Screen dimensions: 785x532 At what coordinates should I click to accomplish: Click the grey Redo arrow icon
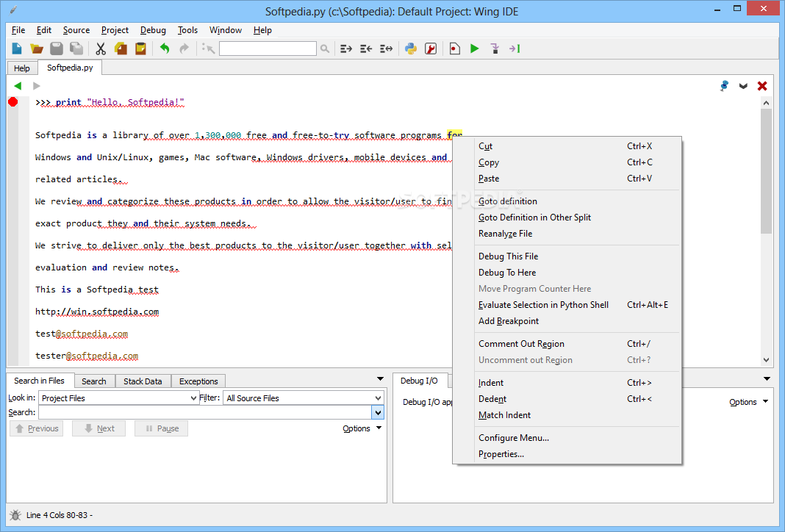click(x=184, y=48)
